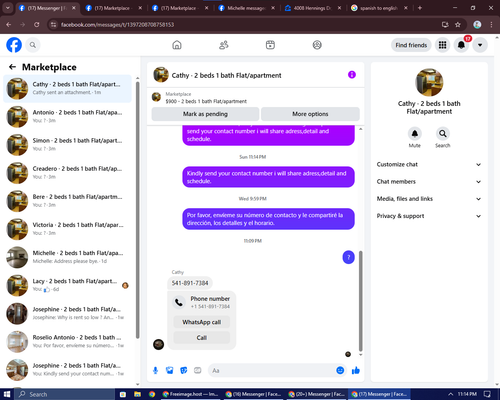This screenshot has width=500, height=400.
Task: Expand Customize chat section
Action: click(x=429, y=164)
